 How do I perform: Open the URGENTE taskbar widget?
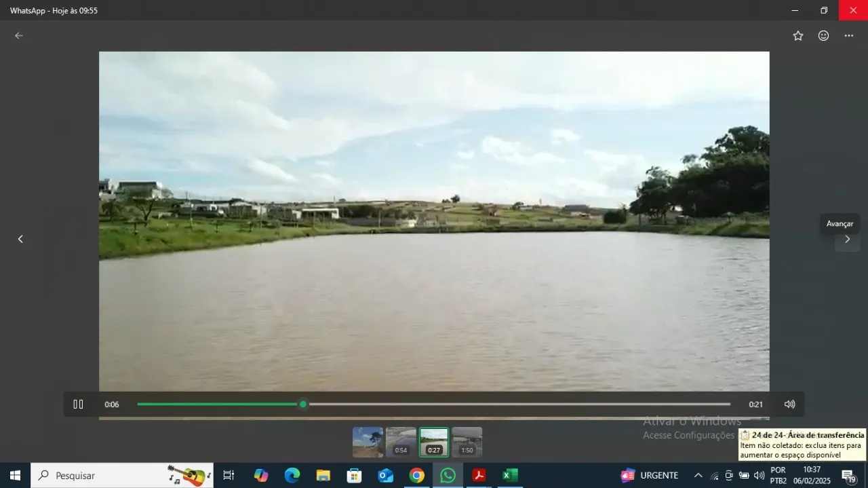point(650,475)
